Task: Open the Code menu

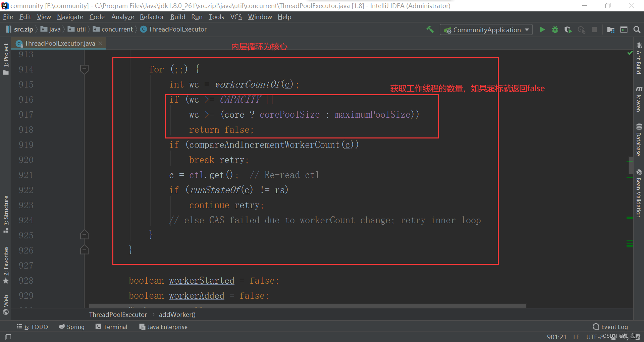Action: [97, 17]
